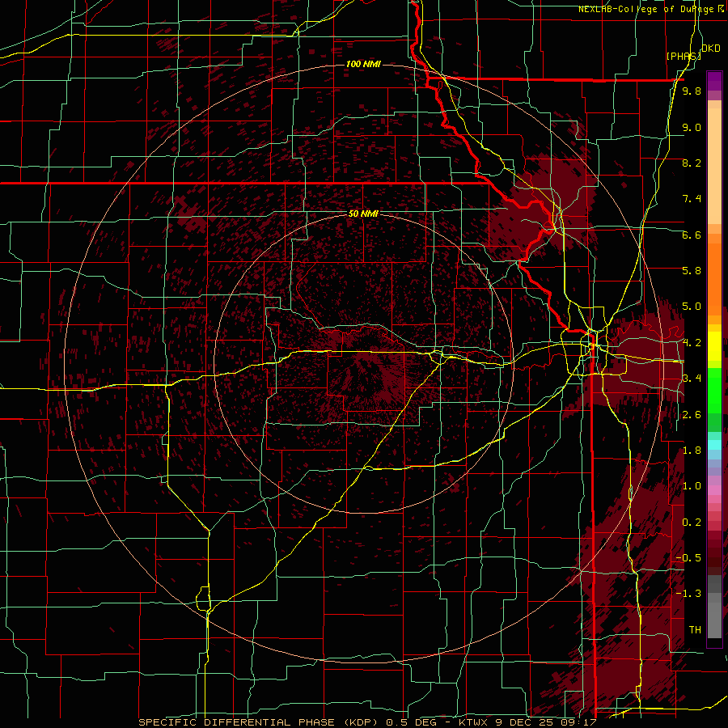
Task: Click the 50 NMI range ring label
Action: point(363,214)
